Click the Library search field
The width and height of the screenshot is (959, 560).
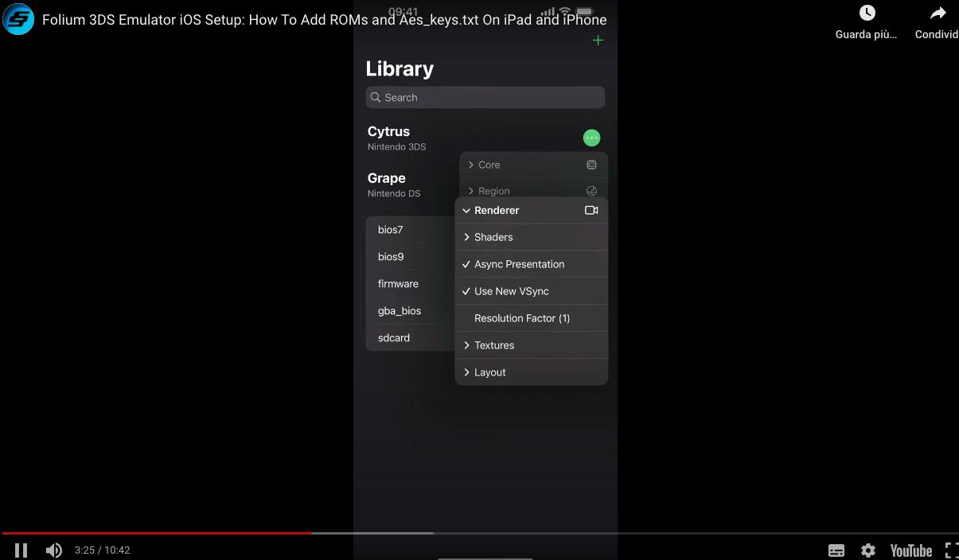click(485, 97)
